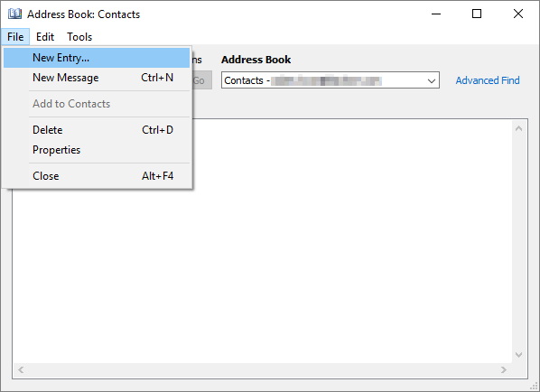Maximize the Address Book window
The image size is (540, 392).
click(477, 14)
